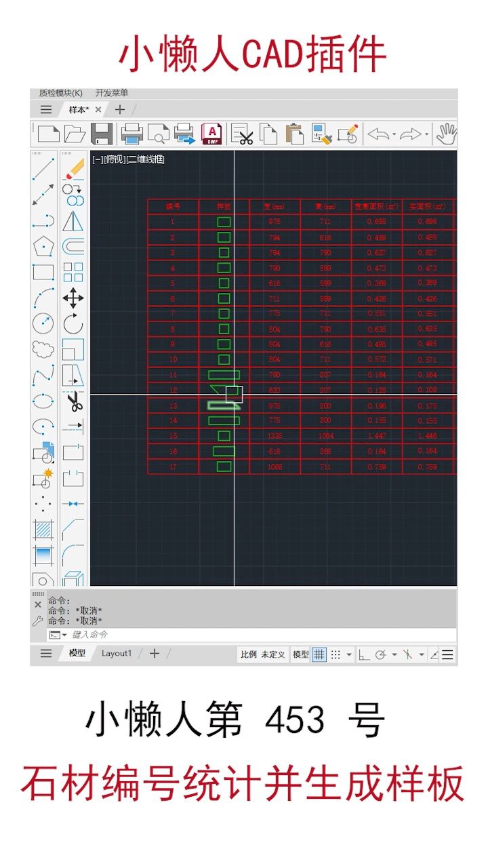Select the Revision Cloud tool

tap(43, 349)
